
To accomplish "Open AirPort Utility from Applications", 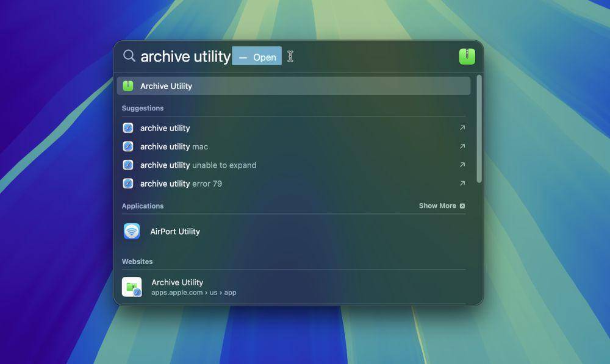I will click(294, 232).
